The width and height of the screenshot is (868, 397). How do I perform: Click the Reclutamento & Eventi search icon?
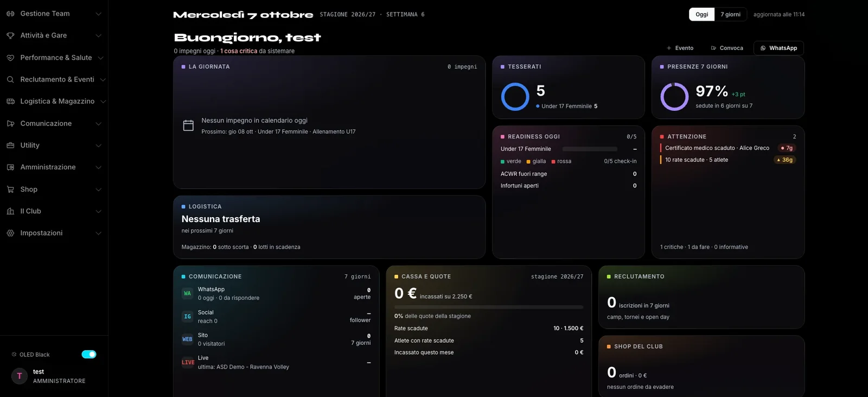coord(10,79)
